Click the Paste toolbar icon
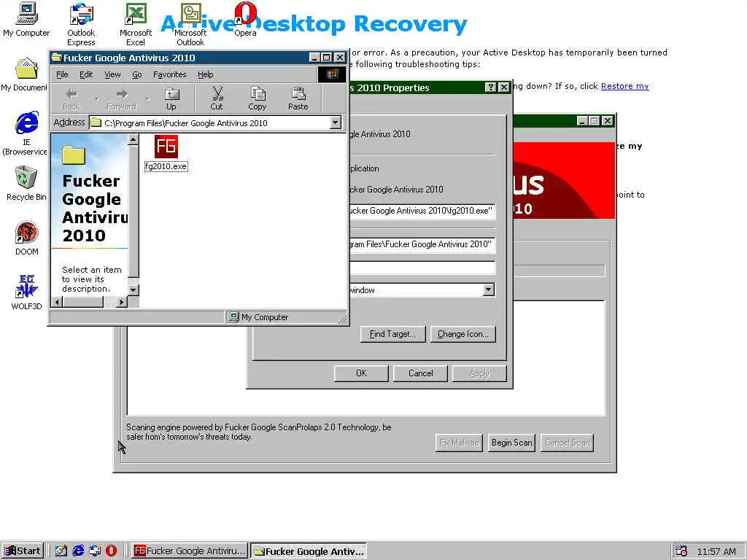The height and width of the screenshot is (560, 747). tap(298, 99)
